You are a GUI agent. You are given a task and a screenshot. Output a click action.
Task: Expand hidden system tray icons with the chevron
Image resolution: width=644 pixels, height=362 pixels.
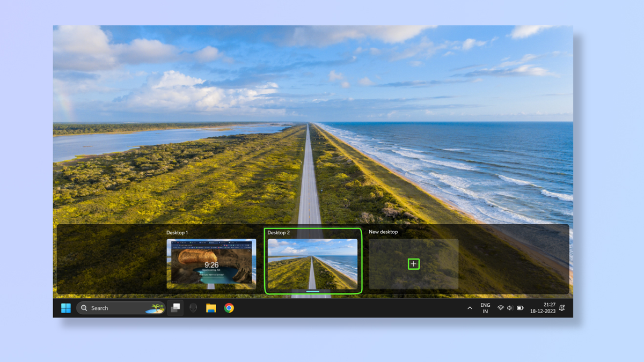[x=470, y=308]
